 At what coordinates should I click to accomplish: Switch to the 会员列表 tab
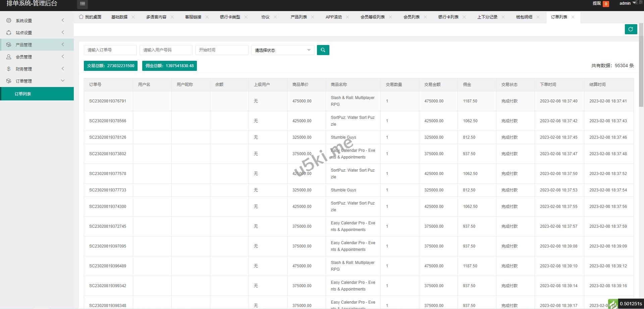click(411, 17)
